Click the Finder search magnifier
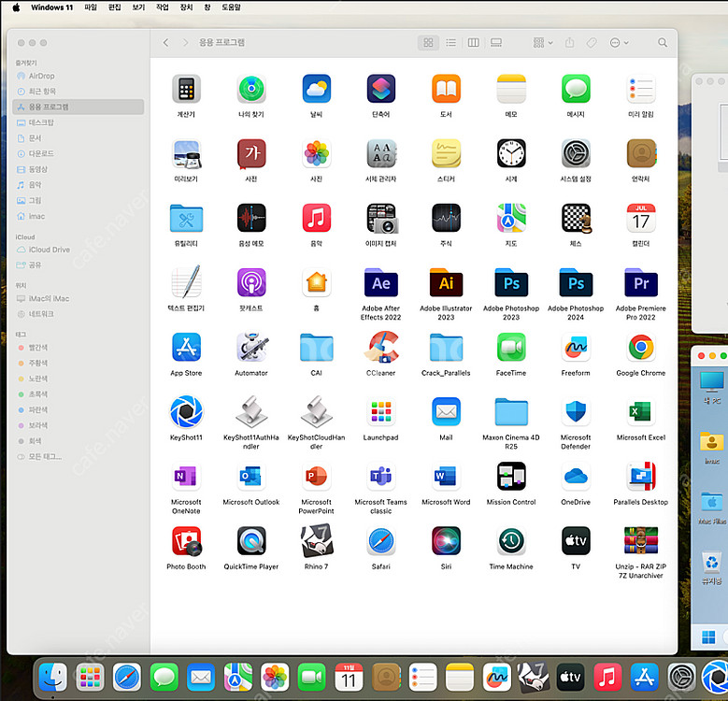This screenshot has width=728, height=701. pos(663,43)
